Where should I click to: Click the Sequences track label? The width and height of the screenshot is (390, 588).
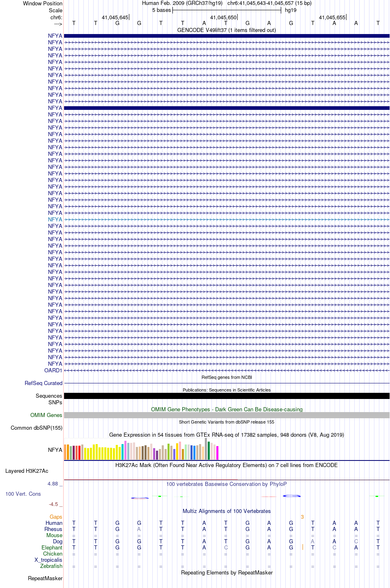pos(49,396)
